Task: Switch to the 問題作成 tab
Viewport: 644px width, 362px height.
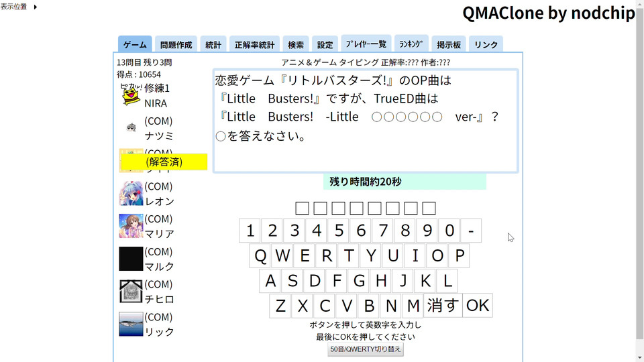Action: [176, 44]
